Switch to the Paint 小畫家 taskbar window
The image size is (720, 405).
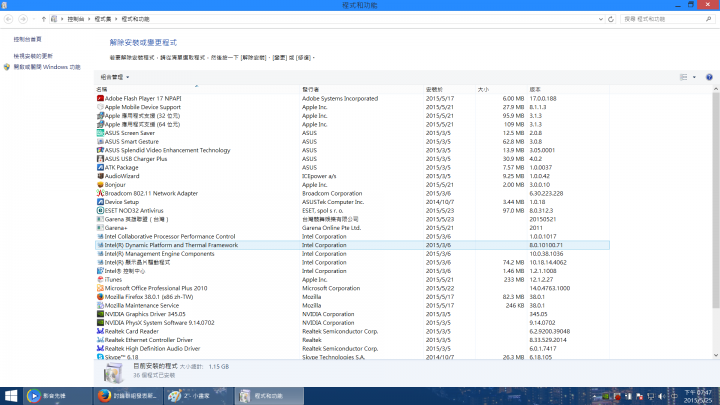click(199, 396)
